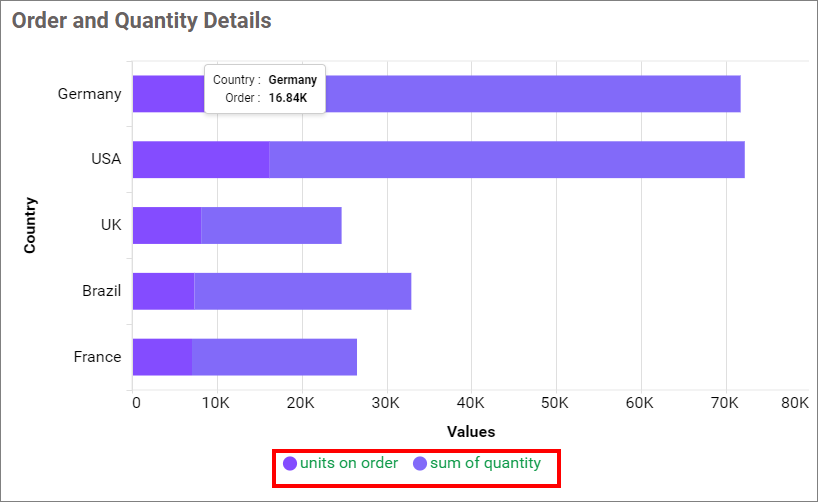Click the 'Values' horizontal axis title
The image size is (818, 502).
pos(470,432)
